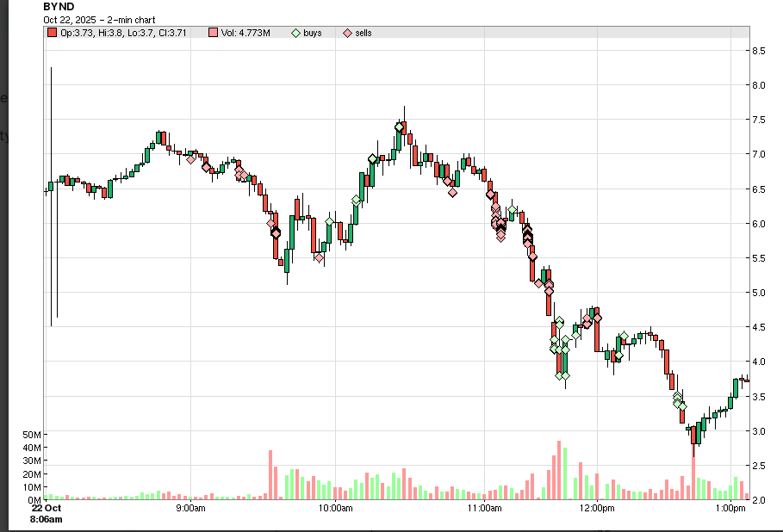The image size is (783, 532).
Task: Click the tall pink volume bar near 9:32am
Action: click(x=270, y=474)
